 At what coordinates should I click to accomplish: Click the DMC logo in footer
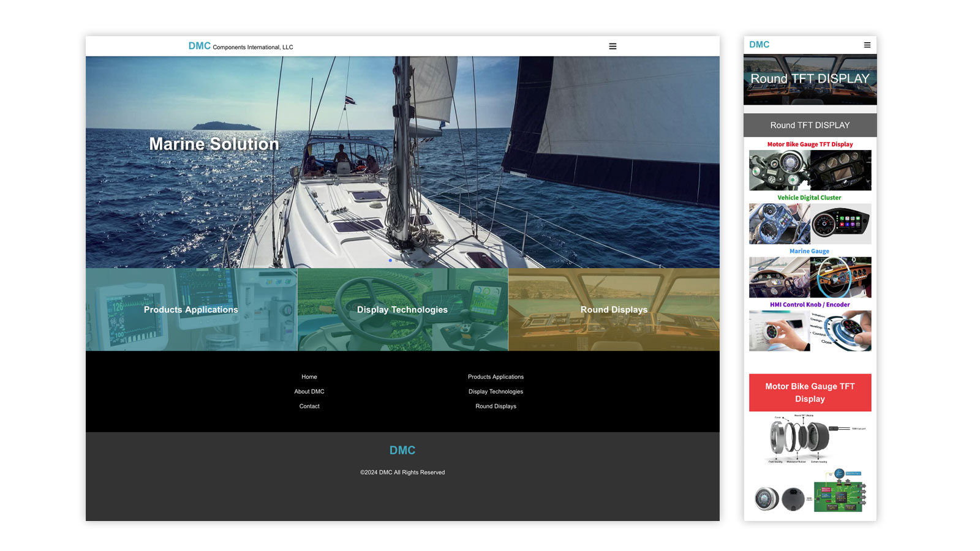point(402,450)
